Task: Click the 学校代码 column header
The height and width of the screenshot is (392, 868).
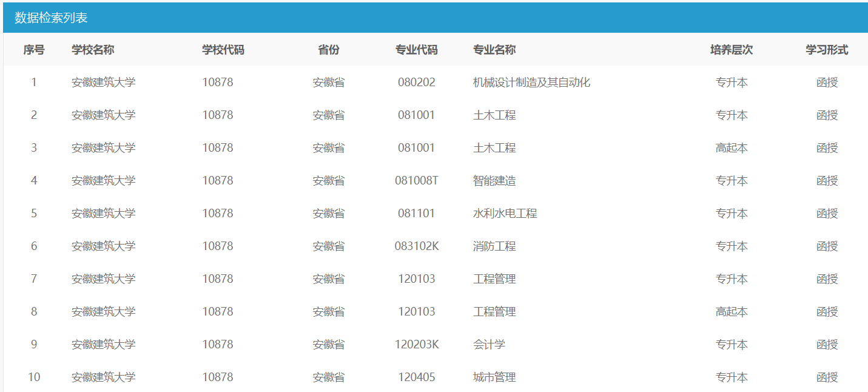Action: 223,50
